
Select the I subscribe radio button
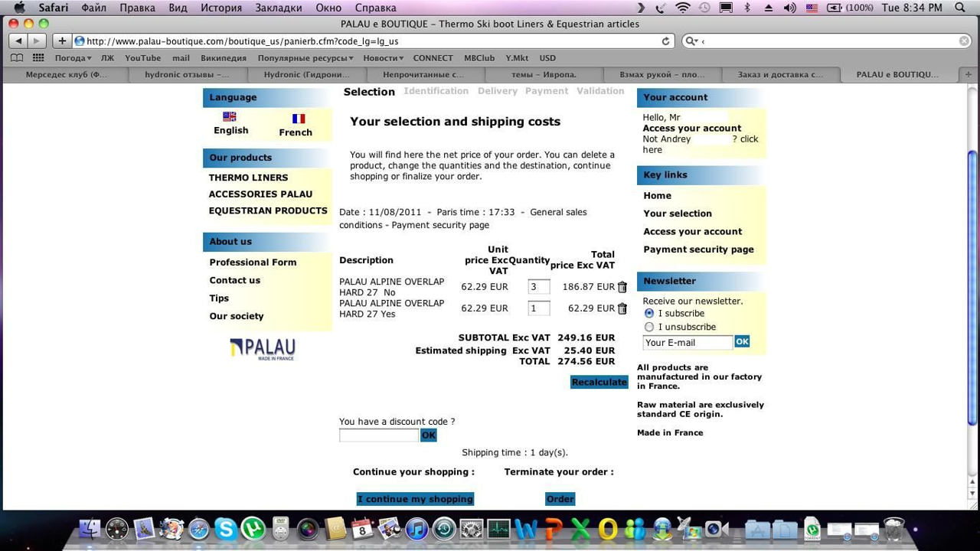coord(649,313)
